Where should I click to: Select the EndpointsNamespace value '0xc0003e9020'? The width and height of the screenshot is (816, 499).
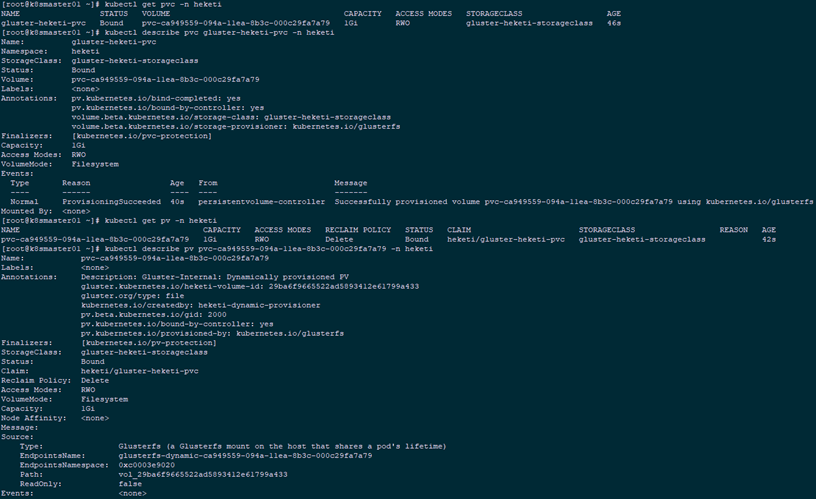click(147, 465)
